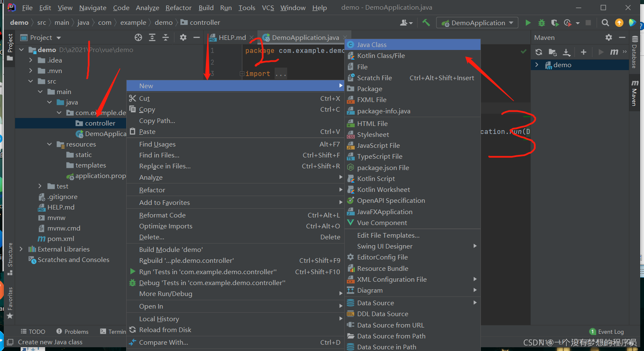Expand External Libraries node

pos(21,249)
